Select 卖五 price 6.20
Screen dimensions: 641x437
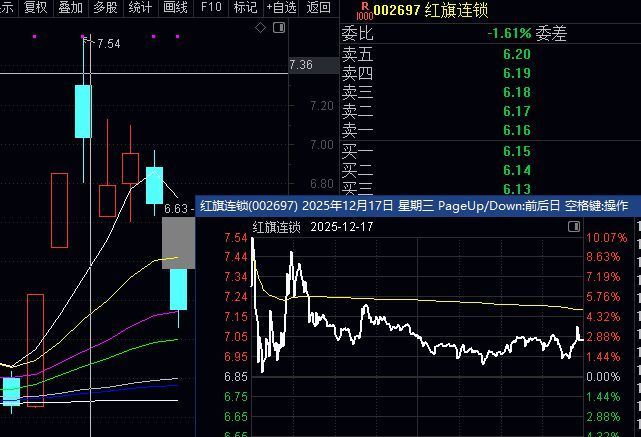[x=517, y=54]
